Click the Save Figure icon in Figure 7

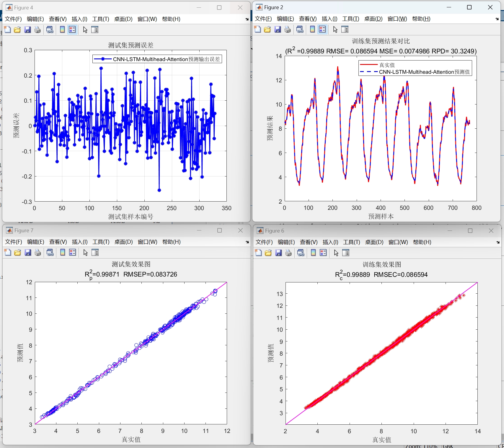[27, 253]
